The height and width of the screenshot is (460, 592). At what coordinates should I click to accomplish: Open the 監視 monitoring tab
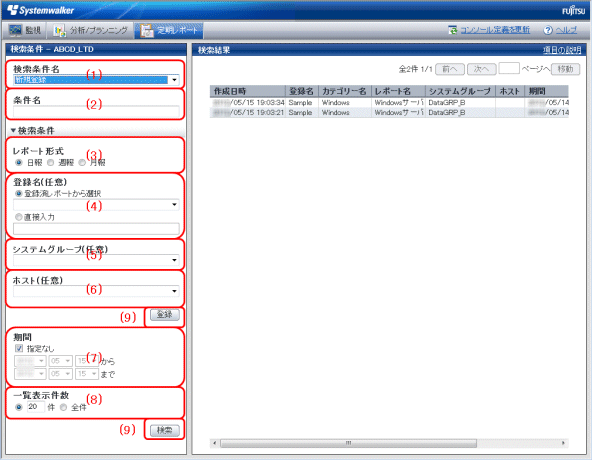tap(25, 31)
